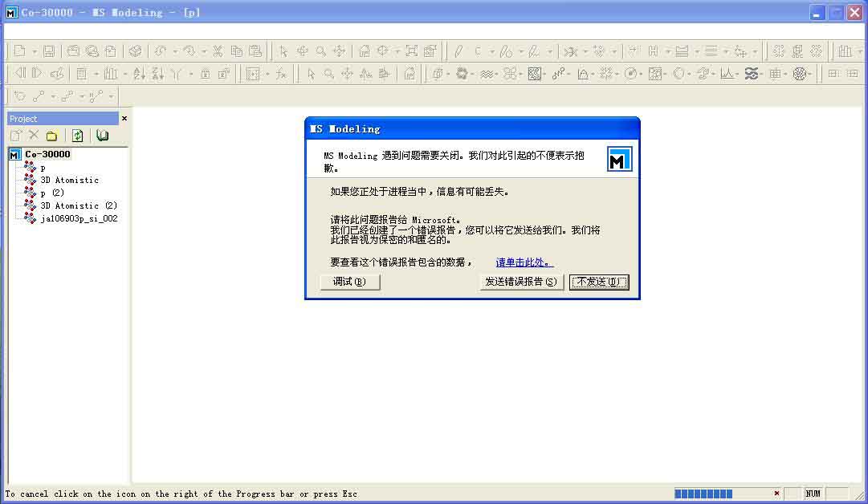
Task: Click the Copy icon in toolbar
Action: pyautogui.click(x=236, y=51)
